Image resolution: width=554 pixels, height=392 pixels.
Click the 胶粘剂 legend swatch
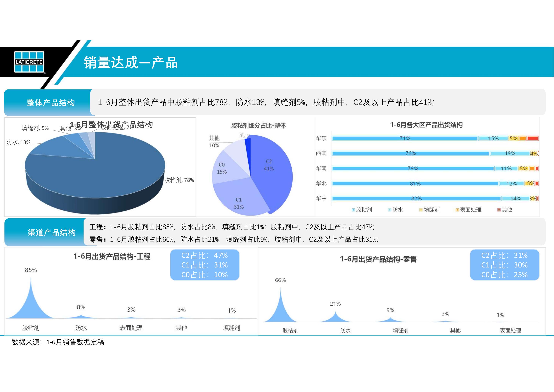click(x=353, y=210)
